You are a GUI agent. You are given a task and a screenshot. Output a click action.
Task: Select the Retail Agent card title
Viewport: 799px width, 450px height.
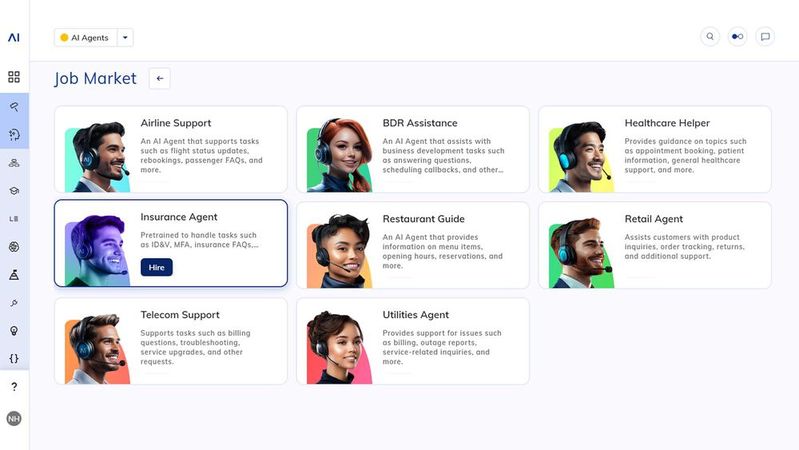click(654, 219)
